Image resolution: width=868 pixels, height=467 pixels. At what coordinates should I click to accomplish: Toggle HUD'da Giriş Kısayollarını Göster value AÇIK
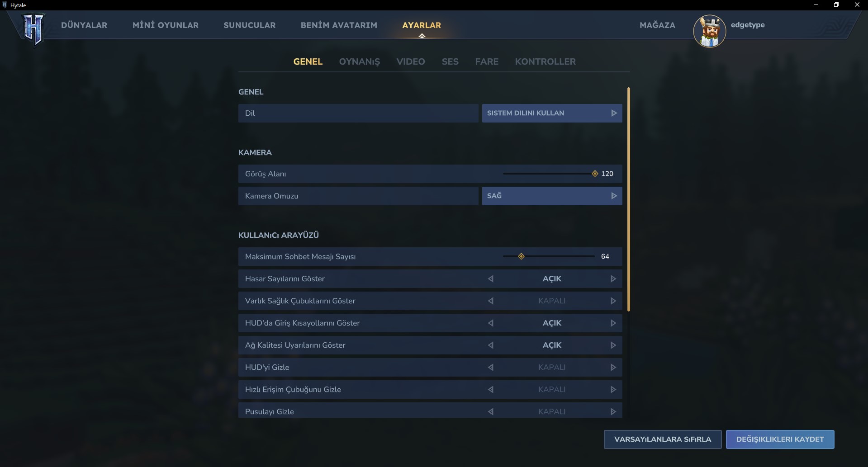click(x=552, y=323)
